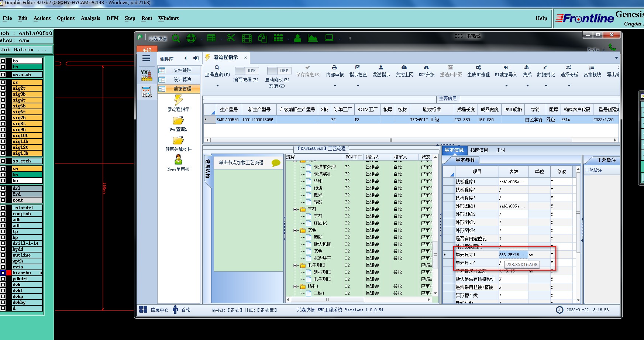Toggle the 编写流程(R) OFF switch

[x=247, y=71]
